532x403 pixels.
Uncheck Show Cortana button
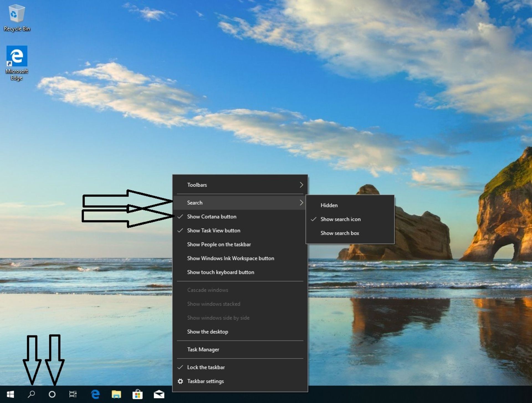[212, 217]
